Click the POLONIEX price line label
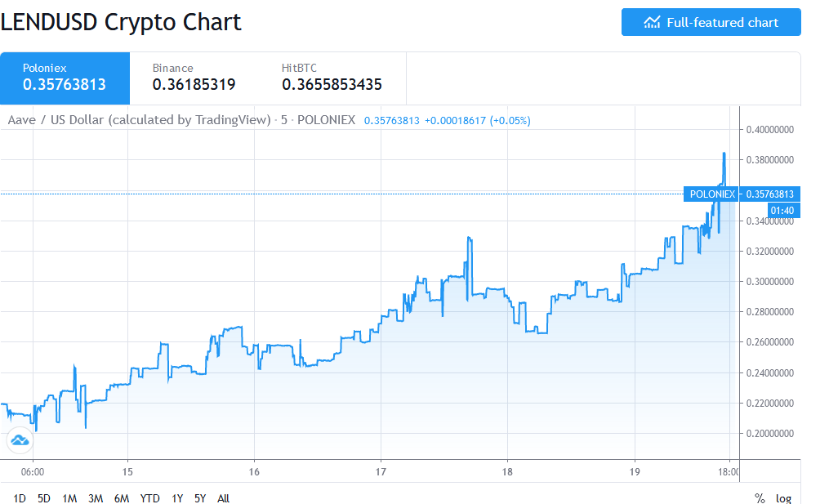The image size is (829, 504). (711, 194)
